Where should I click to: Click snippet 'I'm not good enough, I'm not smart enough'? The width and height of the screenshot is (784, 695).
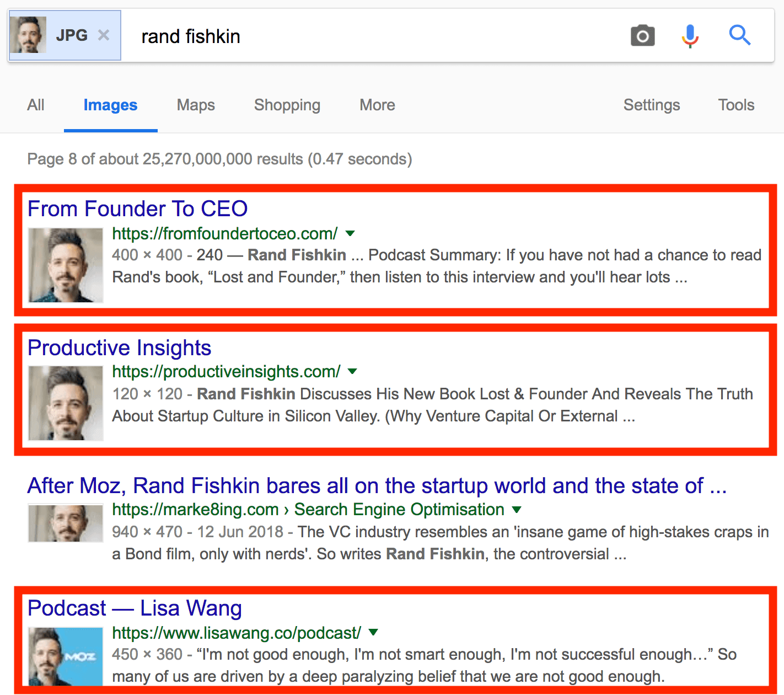352,655
